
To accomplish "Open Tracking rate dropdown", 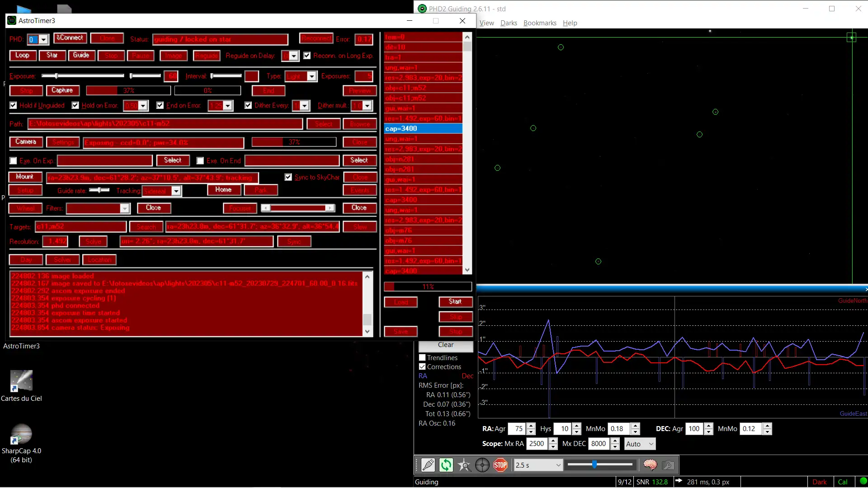I will (x=176, y=191).
